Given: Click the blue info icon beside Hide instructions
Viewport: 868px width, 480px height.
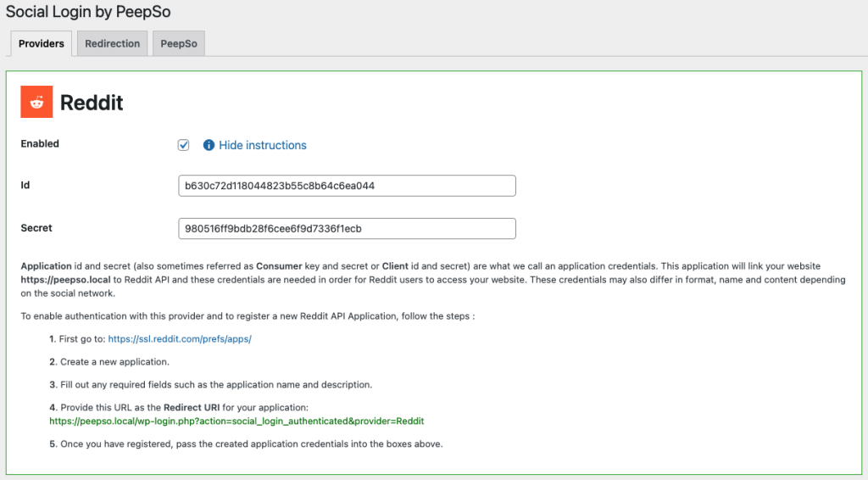Looking at the screenshot, I should point(209,145).
